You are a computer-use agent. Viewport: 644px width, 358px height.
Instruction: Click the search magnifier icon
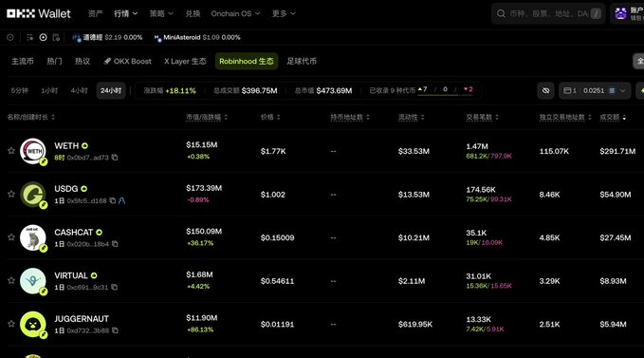[501, 13]
